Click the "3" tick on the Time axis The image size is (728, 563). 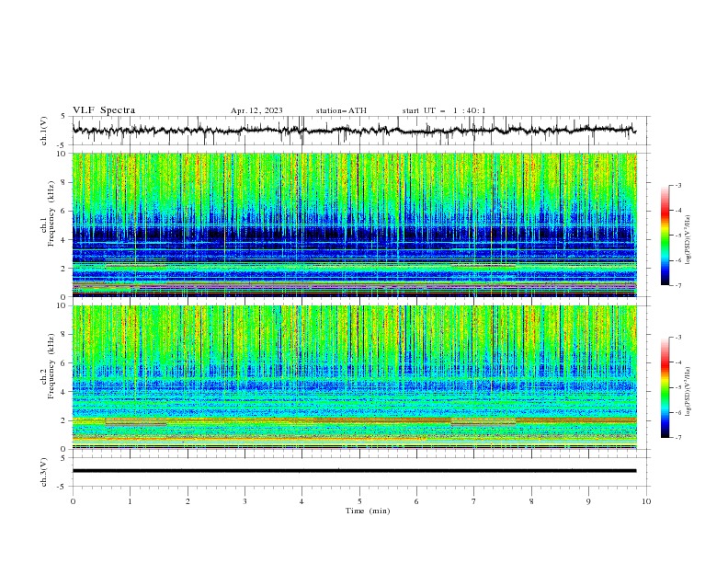[245, 501]
